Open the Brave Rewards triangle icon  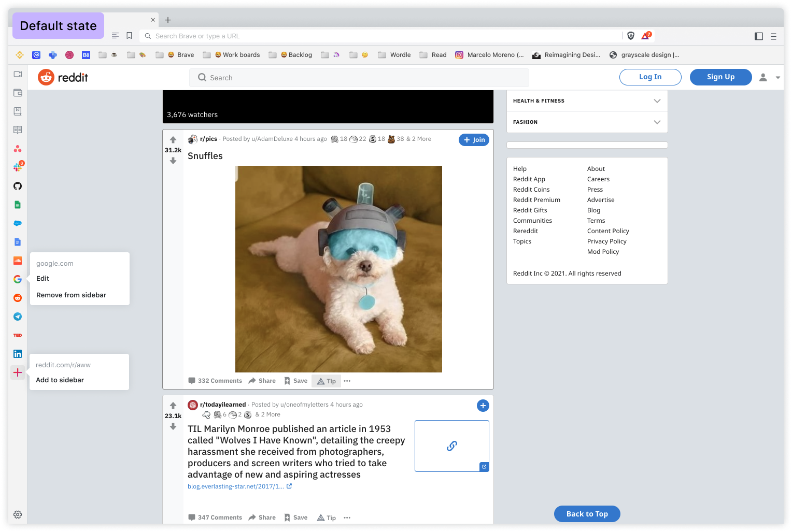click(x=646, y=35)
